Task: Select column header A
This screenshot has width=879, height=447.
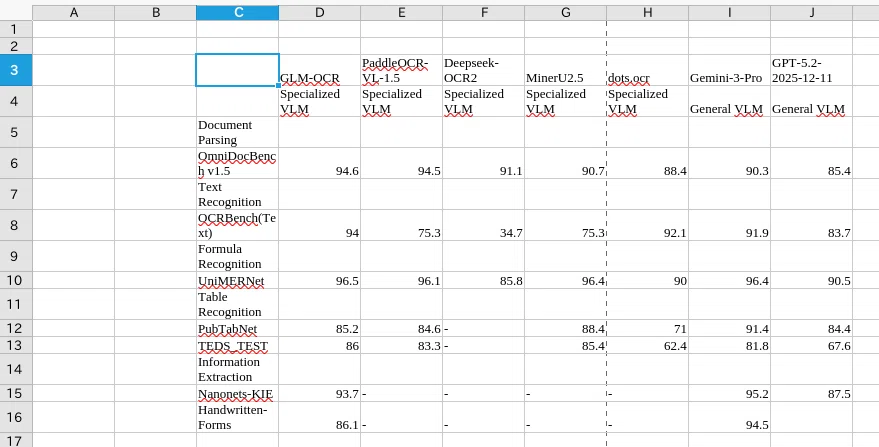Action: pos(73,13)
